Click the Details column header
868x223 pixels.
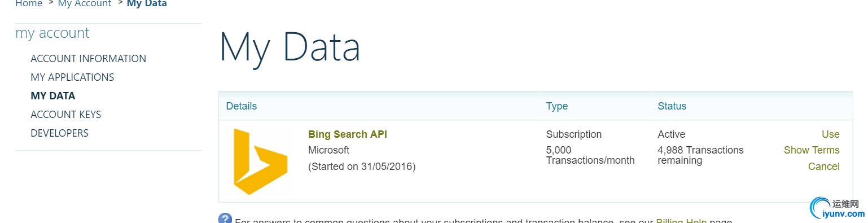tap(242, 106)
